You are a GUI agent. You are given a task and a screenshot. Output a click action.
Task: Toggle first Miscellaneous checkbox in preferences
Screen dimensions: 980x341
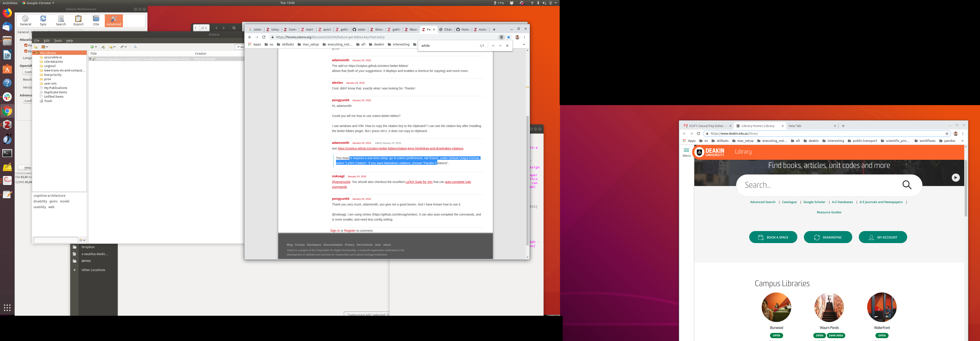(26, 45)
